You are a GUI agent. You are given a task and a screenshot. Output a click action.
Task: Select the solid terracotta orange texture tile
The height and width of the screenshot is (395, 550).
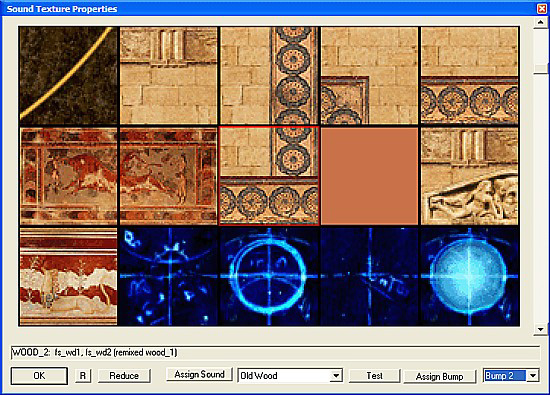coord(369,176)
